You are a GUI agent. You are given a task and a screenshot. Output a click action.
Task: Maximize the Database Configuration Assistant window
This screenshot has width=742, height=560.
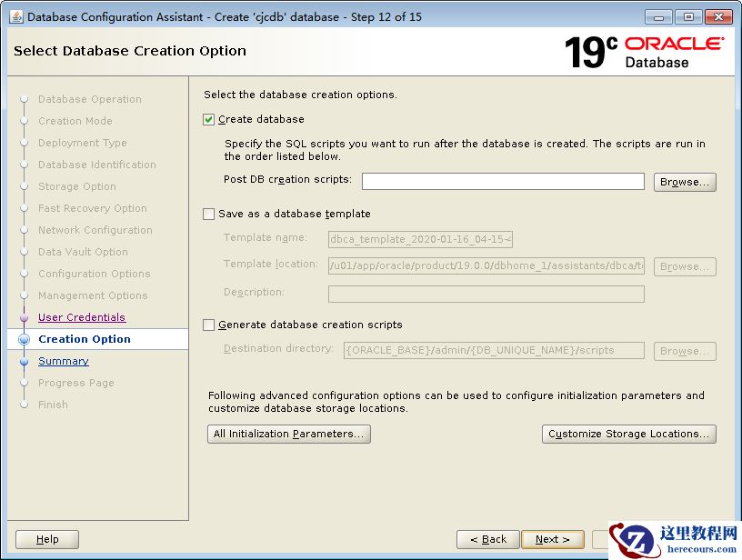point(688,17)
